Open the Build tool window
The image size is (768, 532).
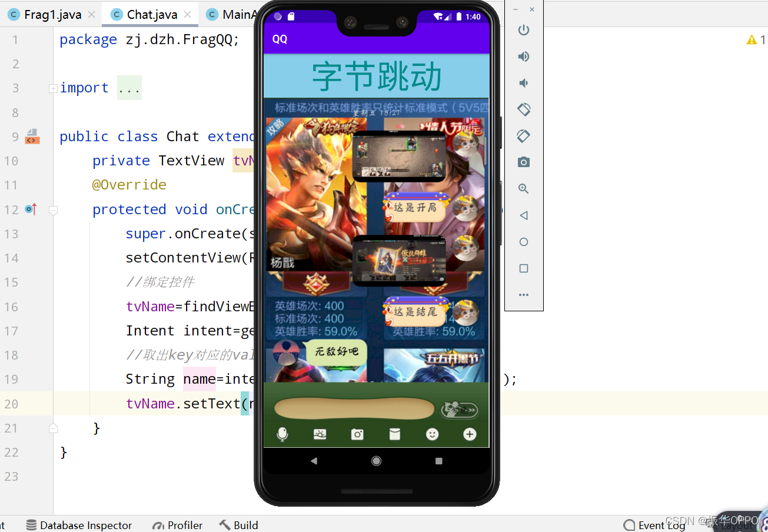[239, 525]
